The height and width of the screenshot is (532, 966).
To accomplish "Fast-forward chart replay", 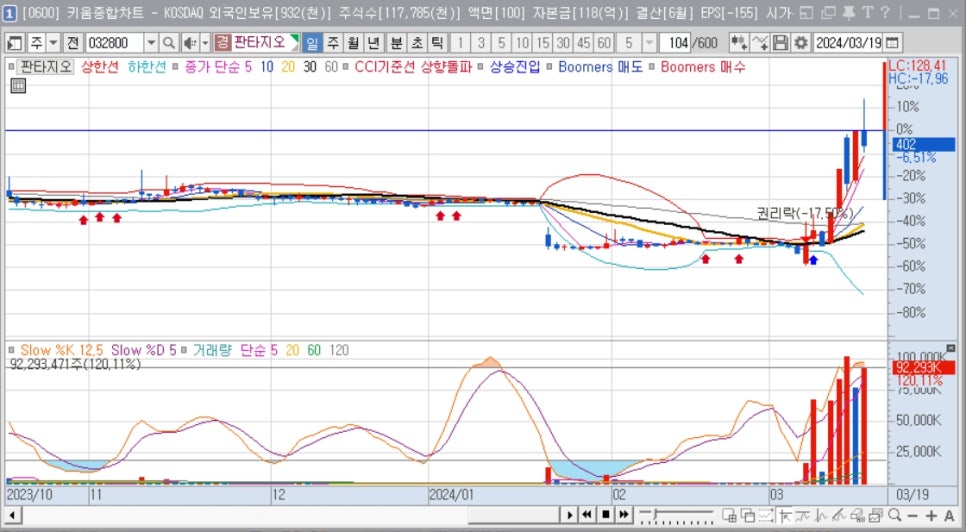I will coord(623,515).
